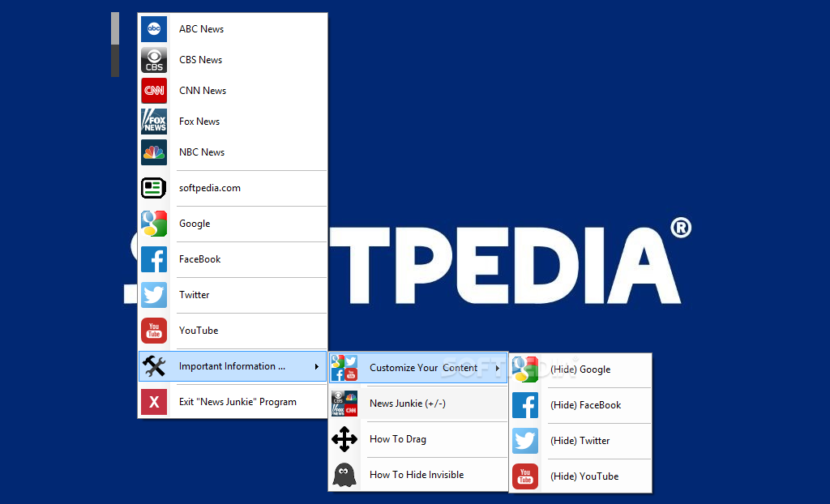
Task: Click the Google icon beside (Hide) Google
Action: point(525,369)
